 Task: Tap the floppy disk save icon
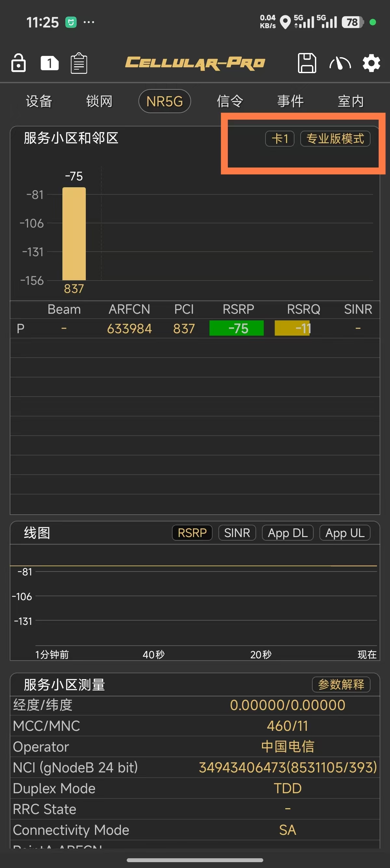pyautogui.click(x=307, y=63)
